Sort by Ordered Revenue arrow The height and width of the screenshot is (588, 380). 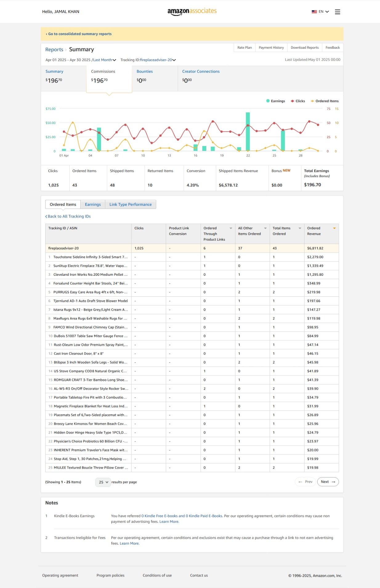point(334,228)
